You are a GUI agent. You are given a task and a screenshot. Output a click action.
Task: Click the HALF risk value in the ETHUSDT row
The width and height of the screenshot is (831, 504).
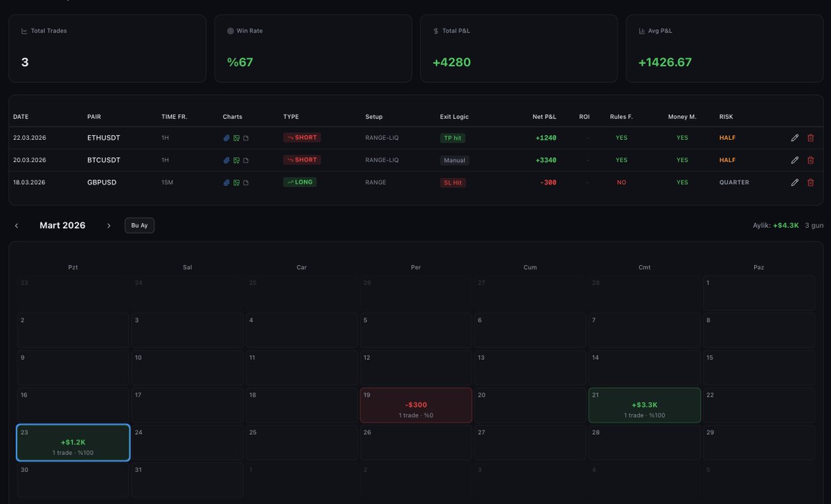pyautogui.click(x=727, y=138)
